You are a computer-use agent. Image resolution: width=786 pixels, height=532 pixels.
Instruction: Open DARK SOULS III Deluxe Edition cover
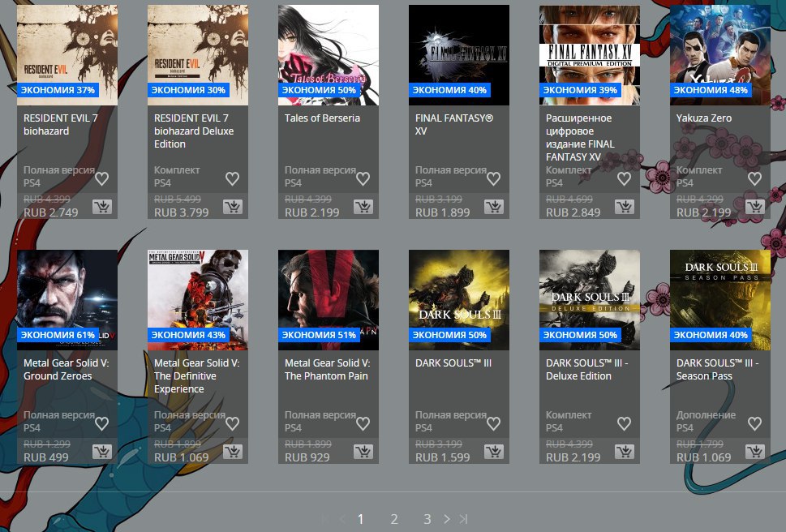[x=590, y=300]
